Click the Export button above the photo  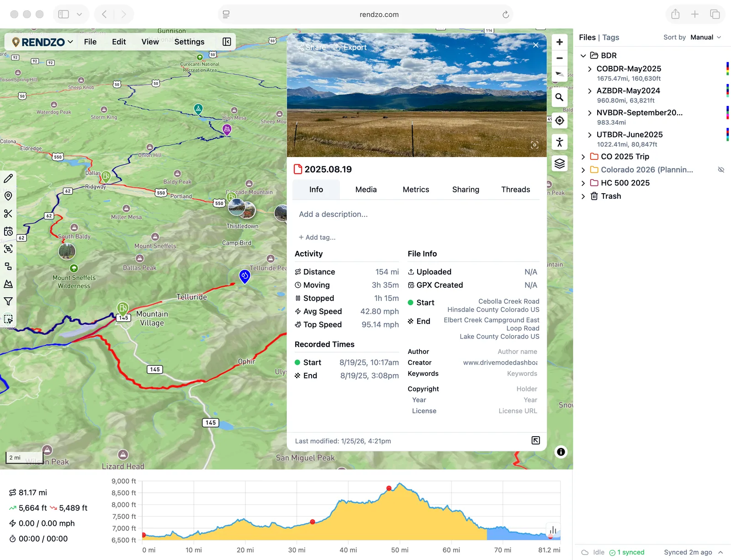[x=350, y=47]
